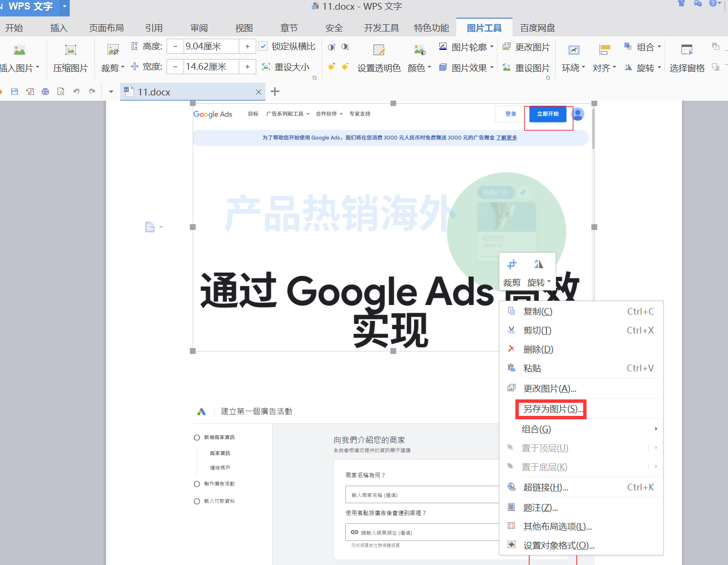Viewport: 728px width, 565px height.
Task: Click the Undo arrow icon
Action: point(76,92)
